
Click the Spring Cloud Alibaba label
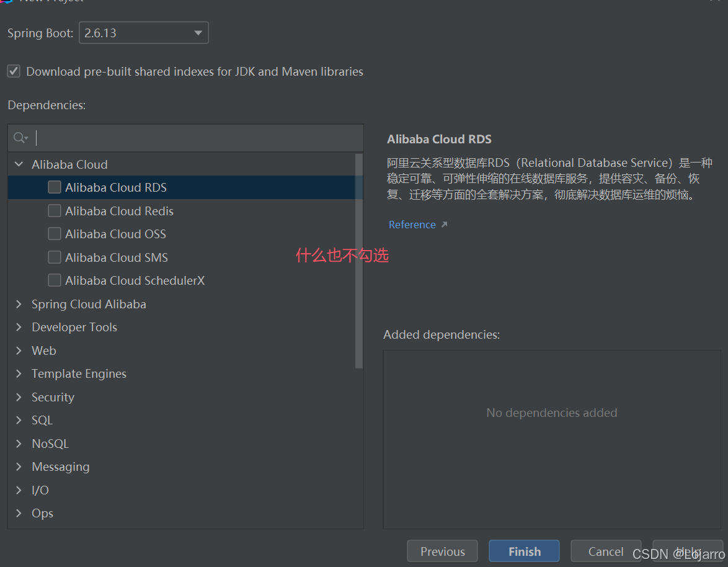tap(89, 304)
